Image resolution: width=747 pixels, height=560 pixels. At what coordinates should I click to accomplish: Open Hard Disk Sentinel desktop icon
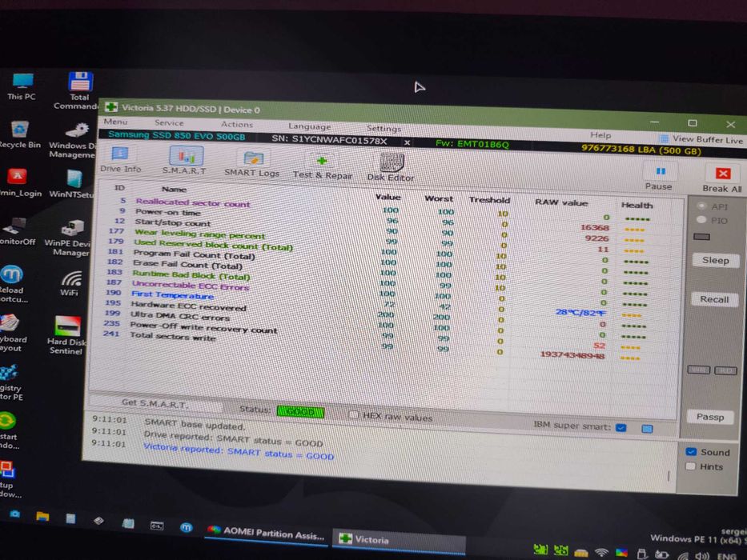(x=66, y=334)
